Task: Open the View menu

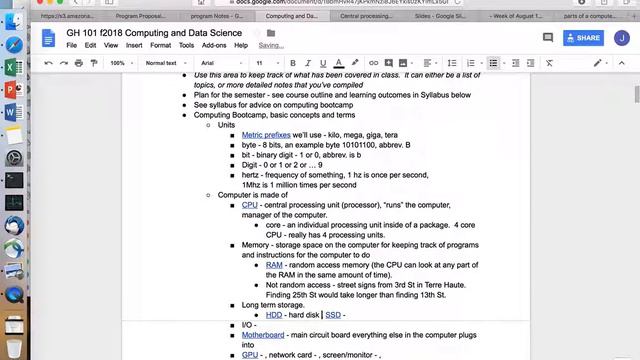Action: point(111,45)
